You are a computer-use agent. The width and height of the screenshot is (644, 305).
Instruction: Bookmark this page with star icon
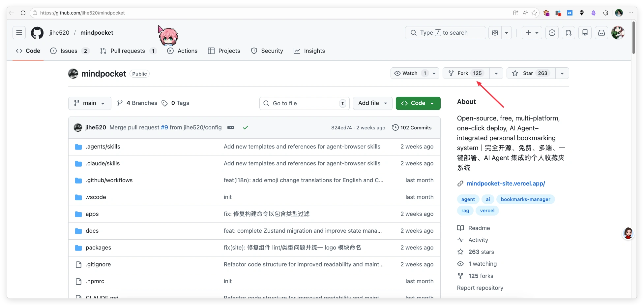[534, 13]
